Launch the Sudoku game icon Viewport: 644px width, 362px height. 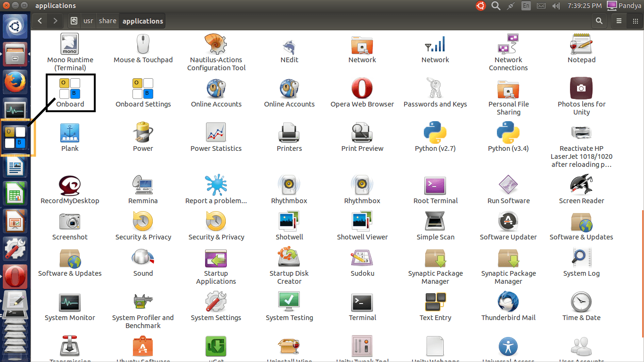[362, 257]
